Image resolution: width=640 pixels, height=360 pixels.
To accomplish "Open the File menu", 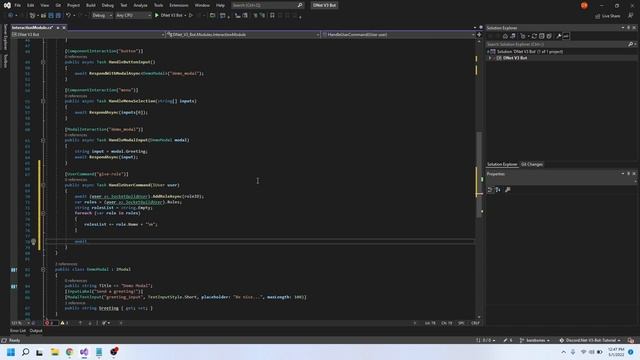I will tap(17, 5).
